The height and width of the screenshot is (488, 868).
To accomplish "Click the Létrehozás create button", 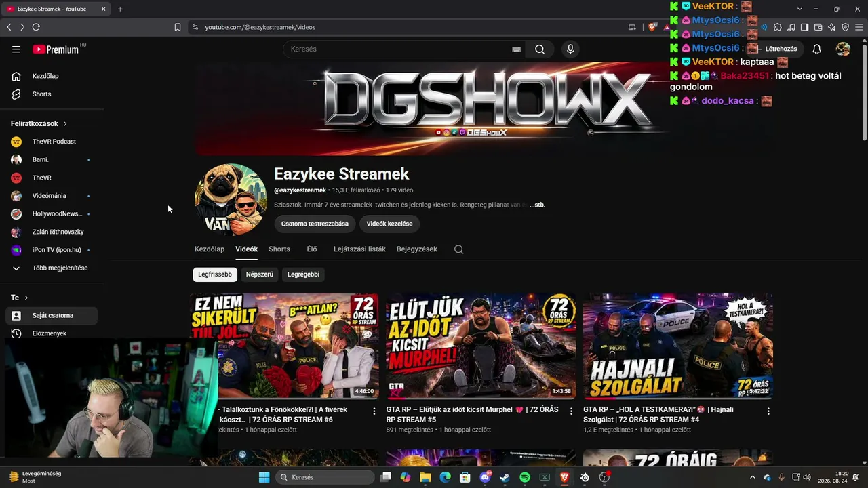I will click(x=781, y=49).
